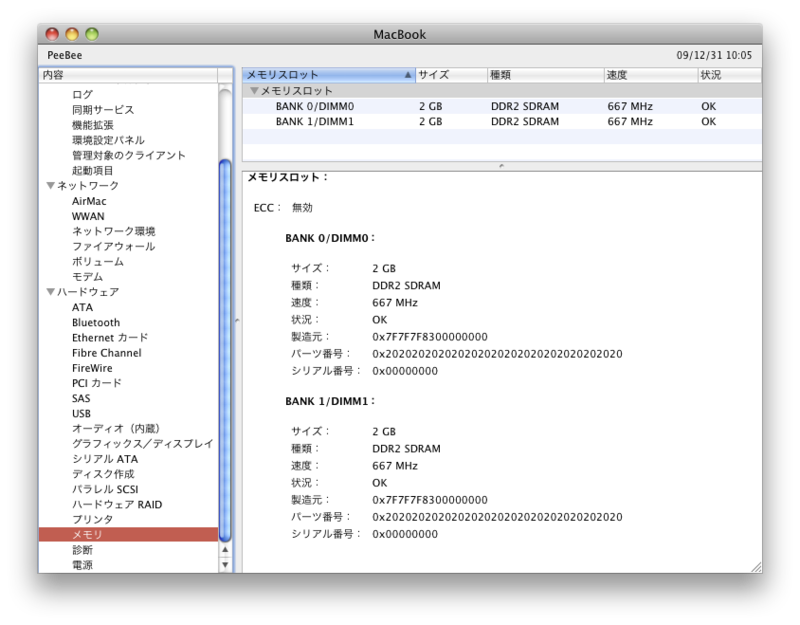Select シリアル ATA in the sidebar
This screenshot has width=800, height=625.
click(x=105, y=459)
